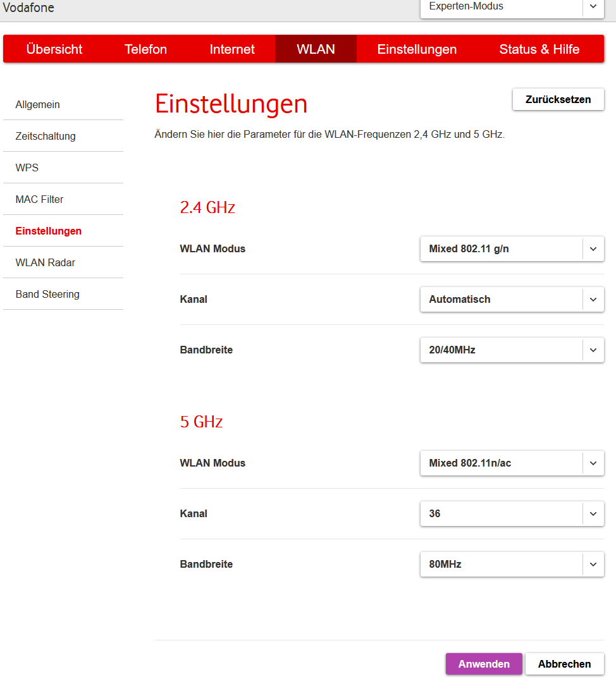Screen dimensions: 616x679
Task: Open the 2.4 GHz Bandbreite 20/40MHz dropdown
Action: (512, 350)
